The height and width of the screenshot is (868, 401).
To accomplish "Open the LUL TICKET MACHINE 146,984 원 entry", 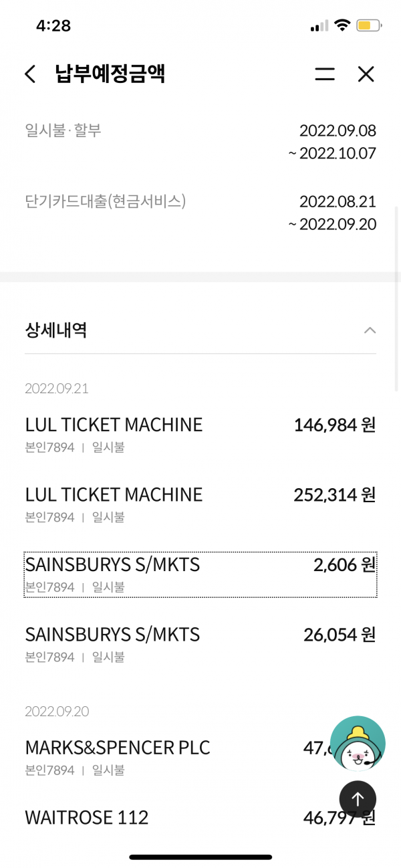I will pos(200,433).
